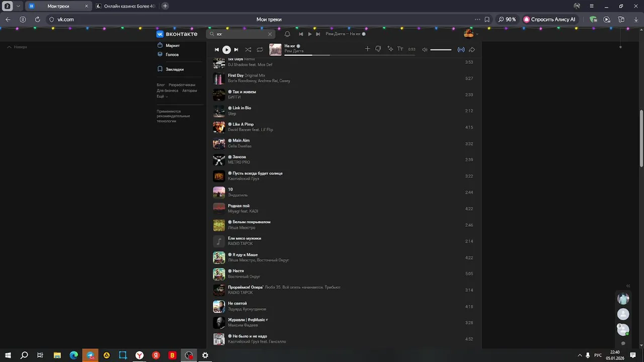
Task: Open the Разработчикам footer link
Action: pos(182,85)
